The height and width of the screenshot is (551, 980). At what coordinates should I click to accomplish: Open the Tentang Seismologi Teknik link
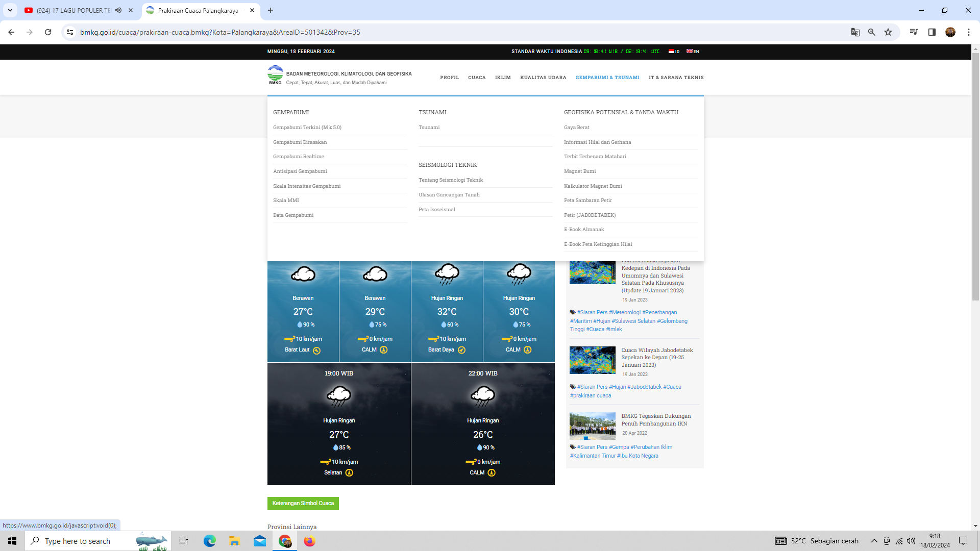(x=451, y=180)
